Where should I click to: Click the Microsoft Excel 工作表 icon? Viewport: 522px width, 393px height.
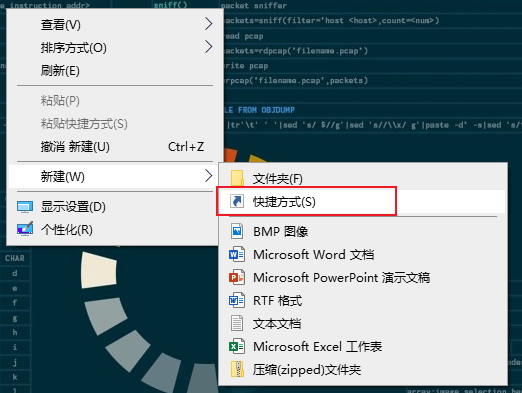(x=237, y=346)
